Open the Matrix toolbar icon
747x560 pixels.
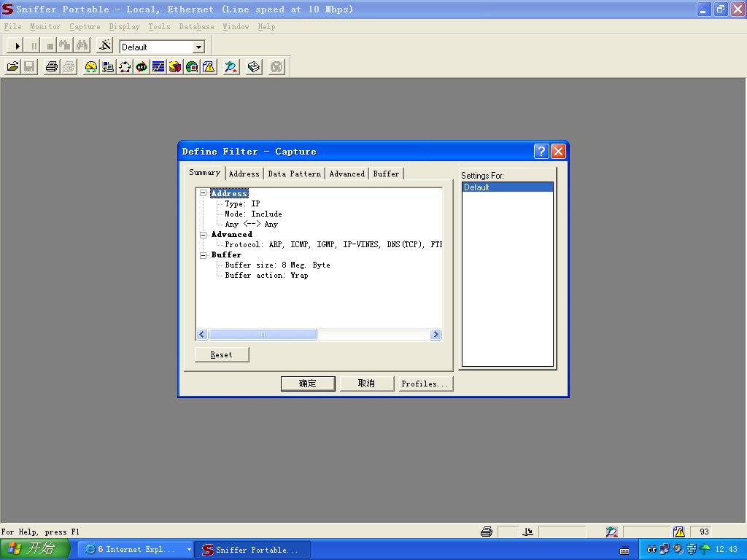point(125,67)
